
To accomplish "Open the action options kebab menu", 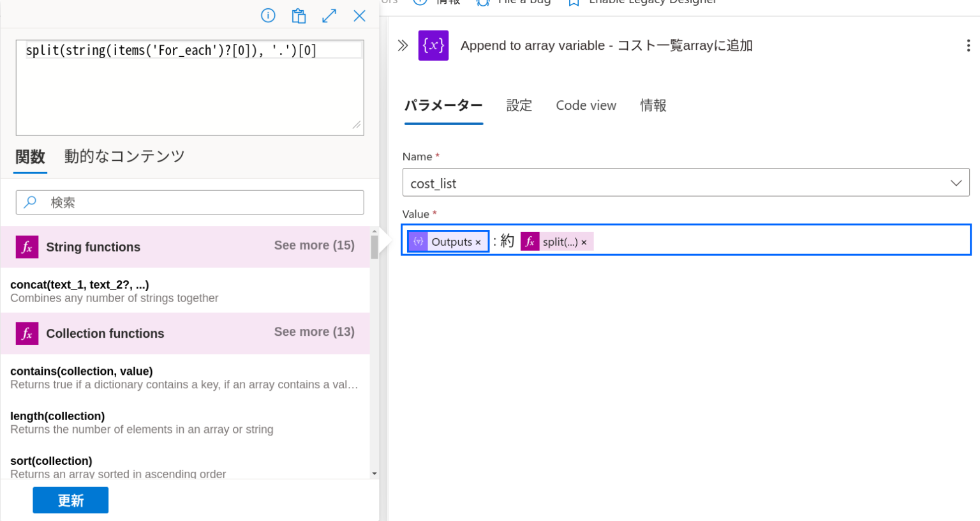I will click(x=969, y=45).
